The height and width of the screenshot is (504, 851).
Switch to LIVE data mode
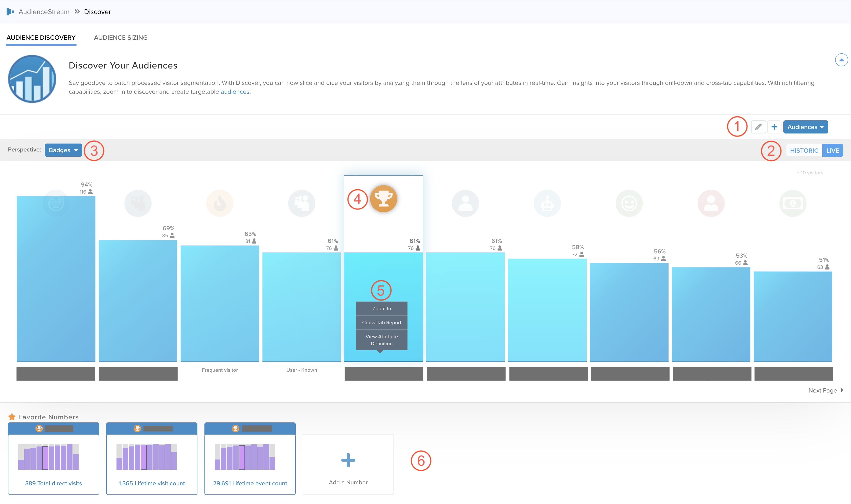[x=832, y=151]
